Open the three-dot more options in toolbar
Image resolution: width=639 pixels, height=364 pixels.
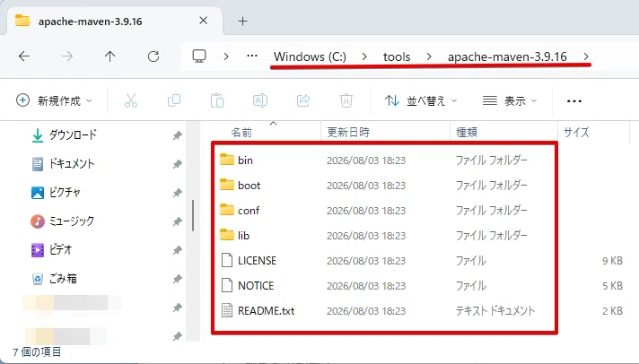point(574,100)
